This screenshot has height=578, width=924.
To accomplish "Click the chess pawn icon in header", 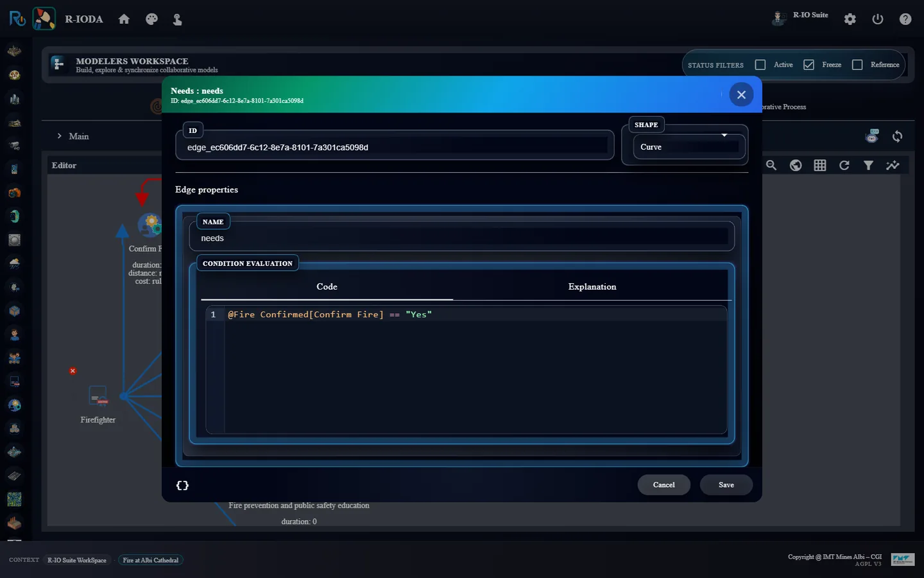I will 178,19.
